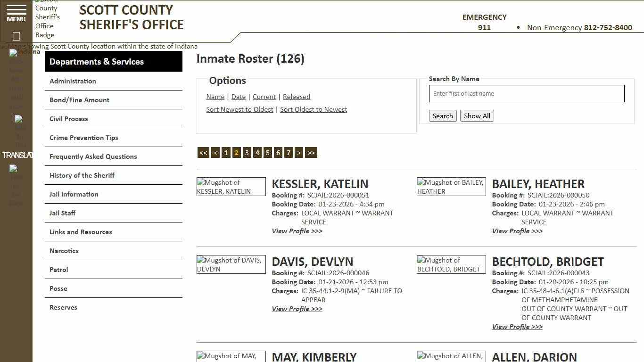The height and width of the screenshot is (362, 644).
Task: Open the Narcotics department page
Action: tap(64, 251)
